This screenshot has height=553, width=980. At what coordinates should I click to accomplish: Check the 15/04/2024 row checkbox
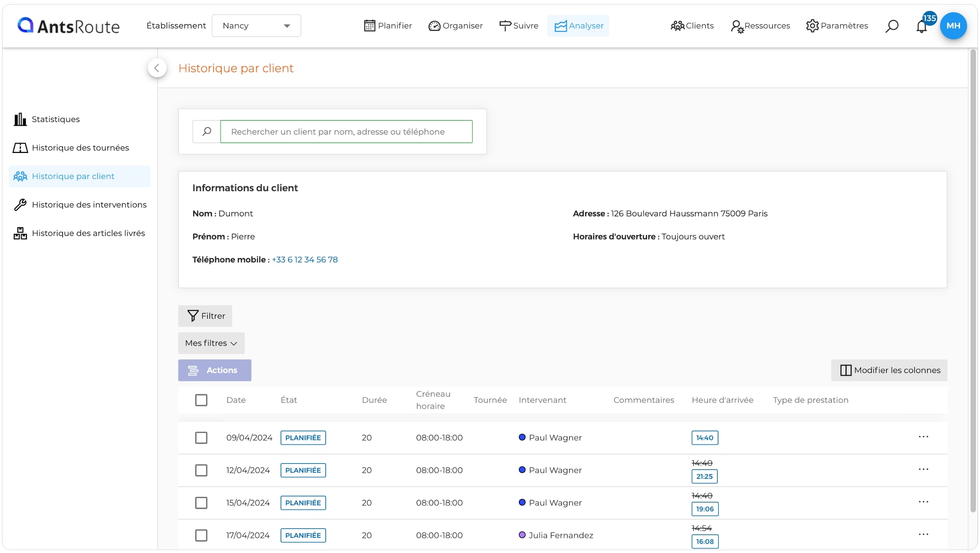(x=201, y=503)
